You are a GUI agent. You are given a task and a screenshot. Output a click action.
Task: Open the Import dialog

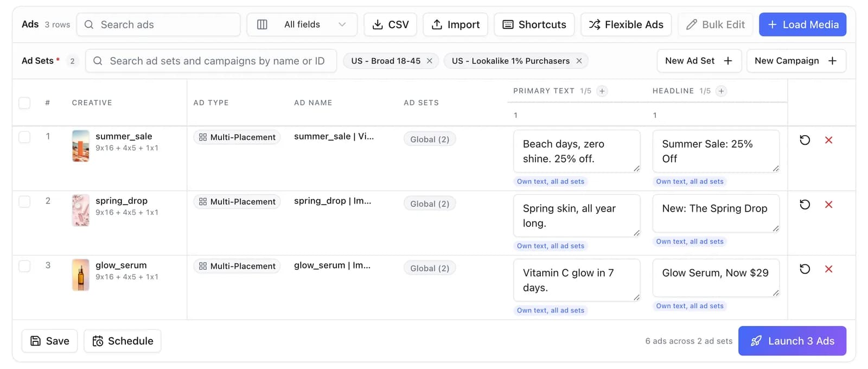pyautogui.click(x=455, y=24)
